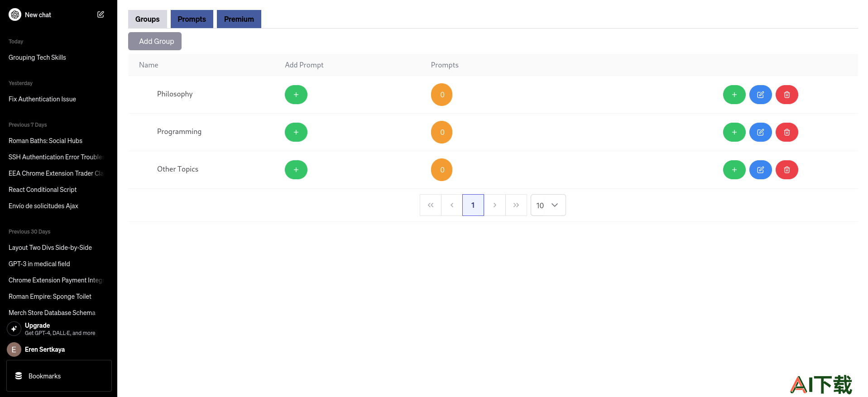Edit the Philosophy group
Screen dimensions: 868x397
tap(761, 95)
